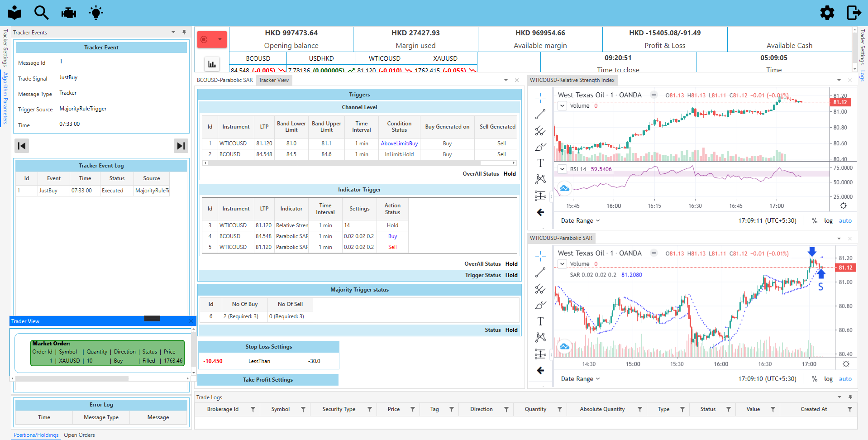
Task: Open RSI chart axis settings gear
Action: 843,206
